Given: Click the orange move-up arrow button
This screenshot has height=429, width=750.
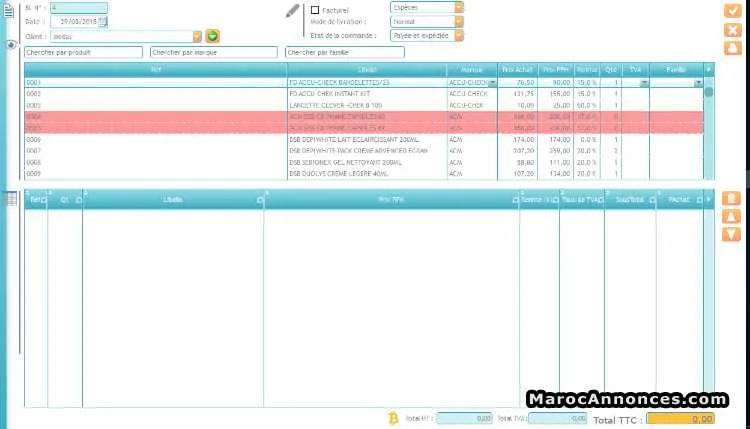Looking at the screenshot, I should [731, 216].
